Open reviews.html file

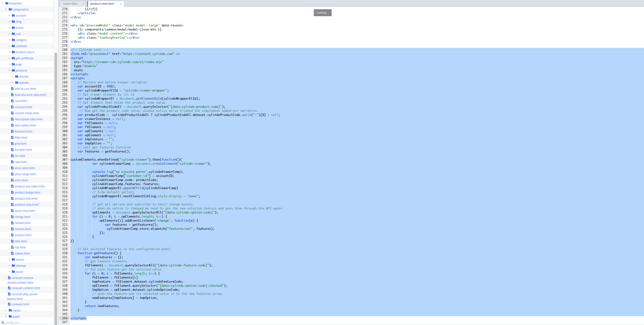[23, 229]
